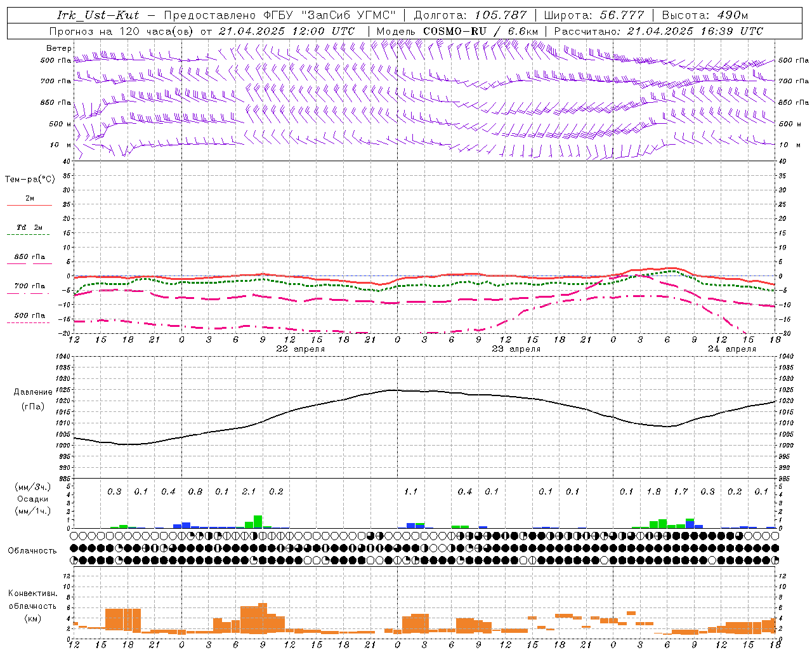The height and width of the screenshot is (650, 812).
Task: Click the 1.1 precipitation total value
Action: click(411, 492)
